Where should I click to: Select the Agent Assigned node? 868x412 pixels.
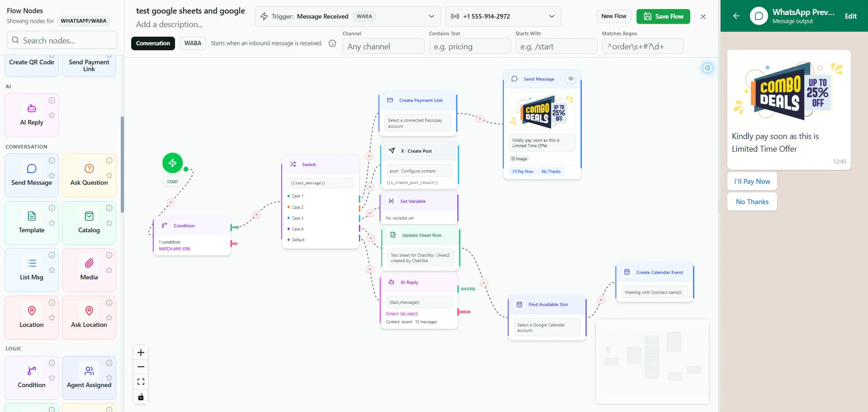coord(89,378)
